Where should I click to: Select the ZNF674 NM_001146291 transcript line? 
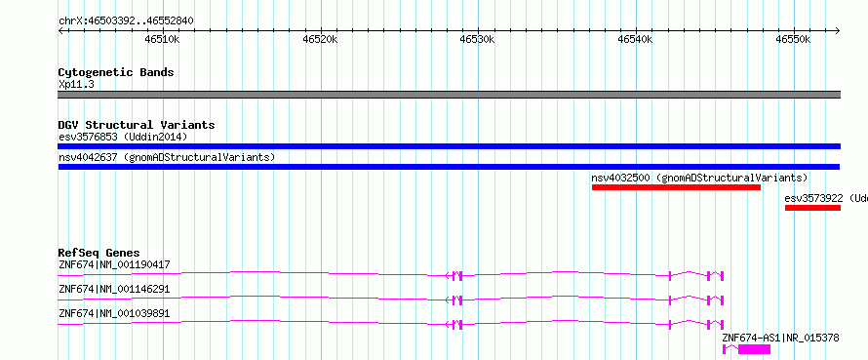391,300
